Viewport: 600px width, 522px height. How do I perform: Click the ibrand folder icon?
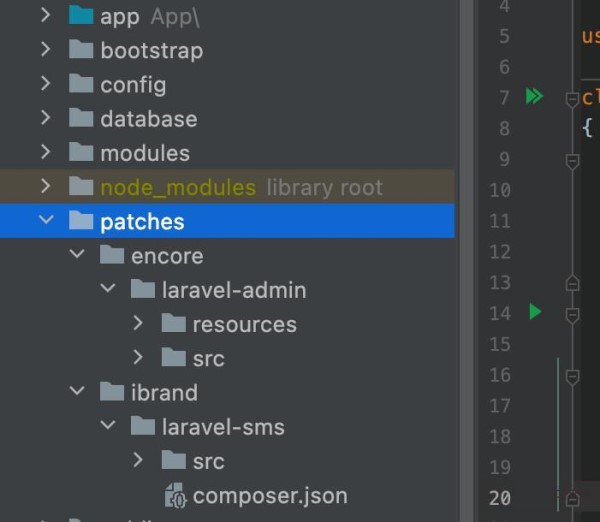point(112,393)
